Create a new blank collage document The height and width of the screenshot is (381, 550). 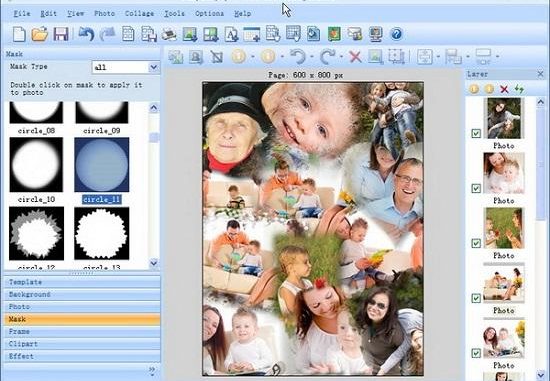coord(19,34)
